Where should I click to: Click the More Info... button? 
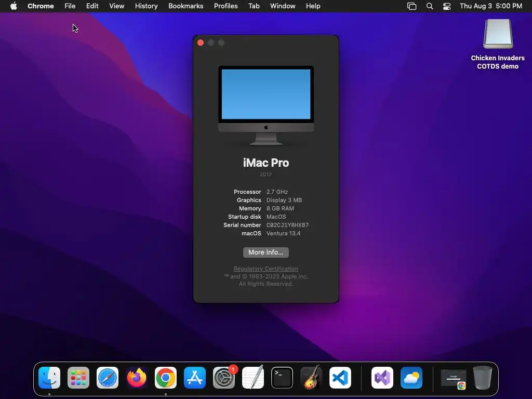click(x=266, y=252)
